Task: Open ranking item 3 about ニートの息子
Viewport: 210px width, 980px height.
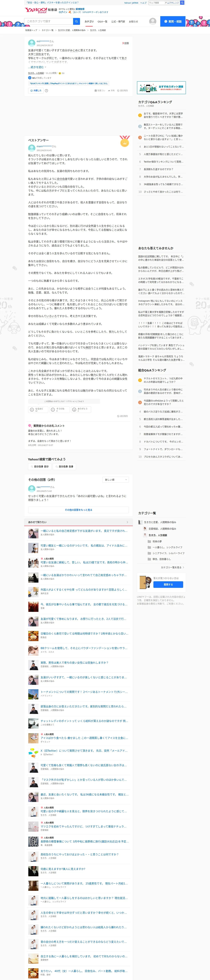Action: tap(164, 137)
